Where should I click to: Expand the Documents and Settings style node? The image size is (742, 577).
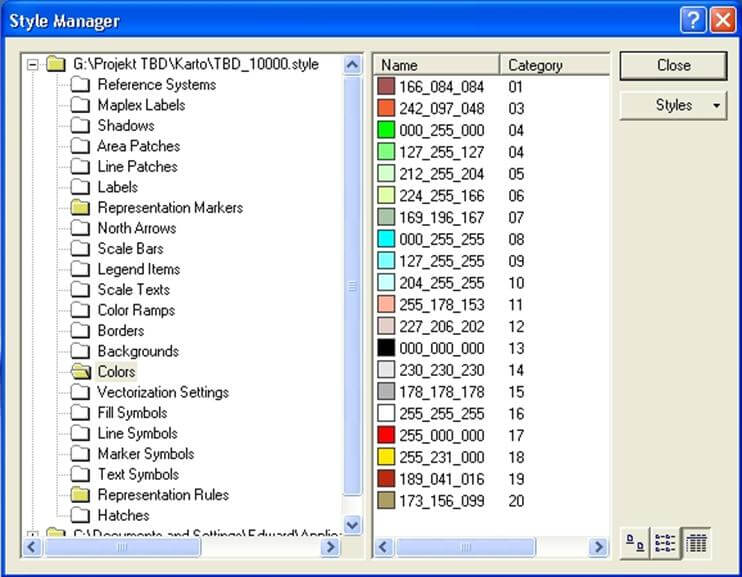tap(34, 535)
